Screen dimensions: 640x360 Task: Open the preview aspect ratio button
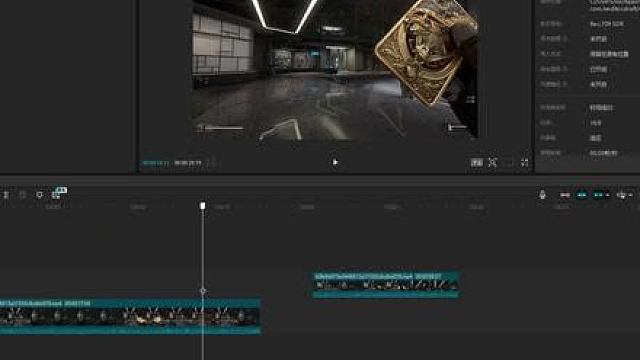pos(477,163)
